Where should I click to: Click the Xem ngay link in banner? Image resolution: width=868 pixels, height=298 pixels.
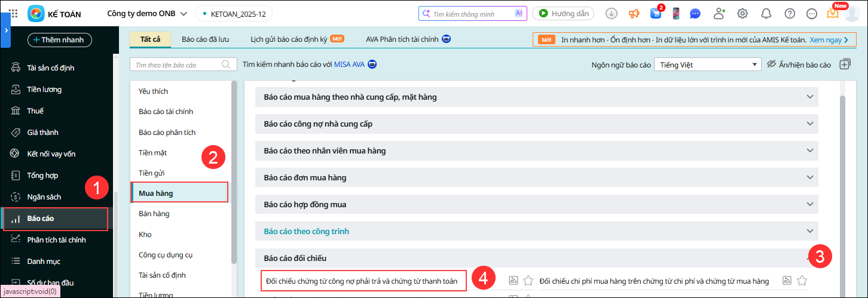click(x=829, y=39)
